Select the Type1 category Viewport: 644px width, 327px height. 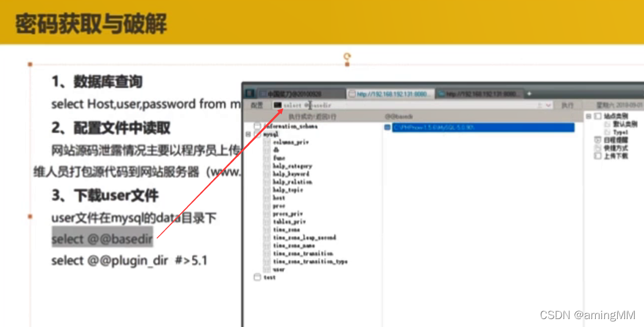620,132
